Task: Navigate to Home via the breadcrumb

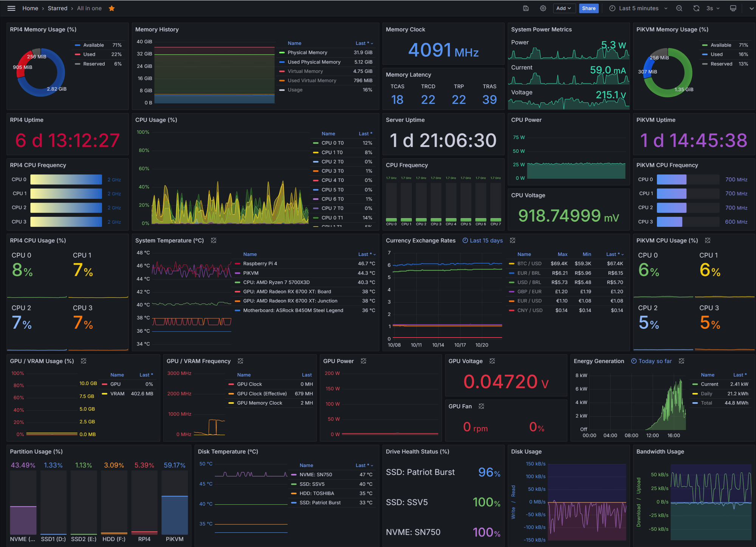Action: click(30, 8)
